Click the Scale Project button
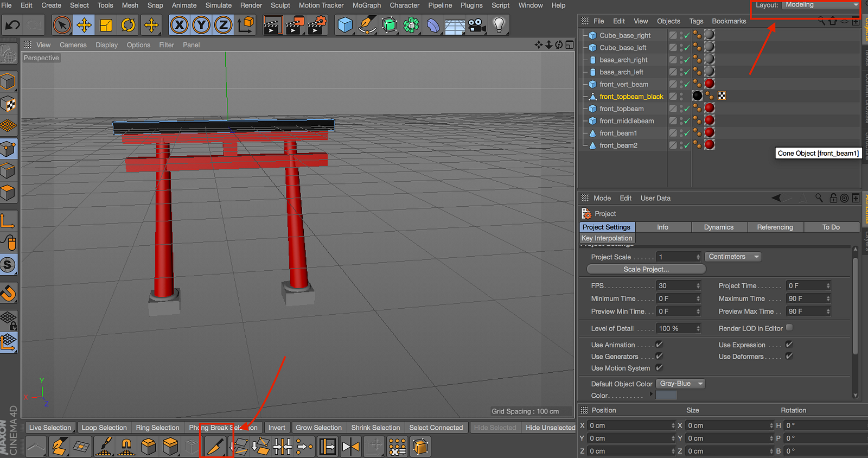 [646, 269]
